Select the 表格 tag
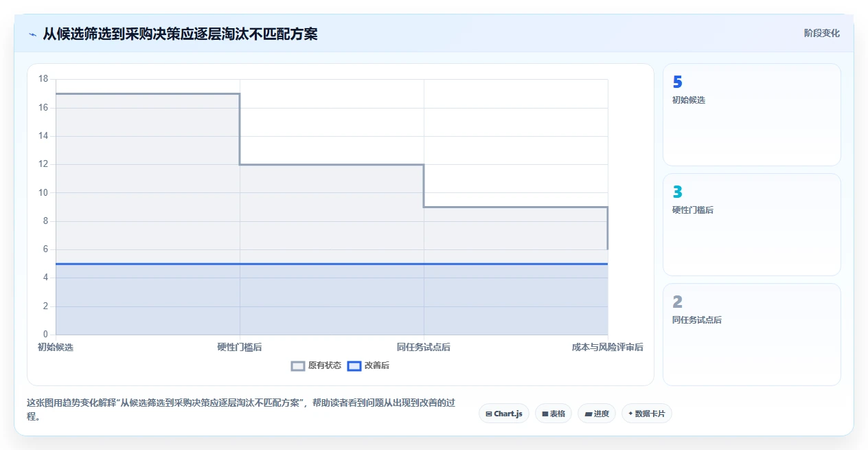Screen dimensions: 868x450 [x=553, y=414]
